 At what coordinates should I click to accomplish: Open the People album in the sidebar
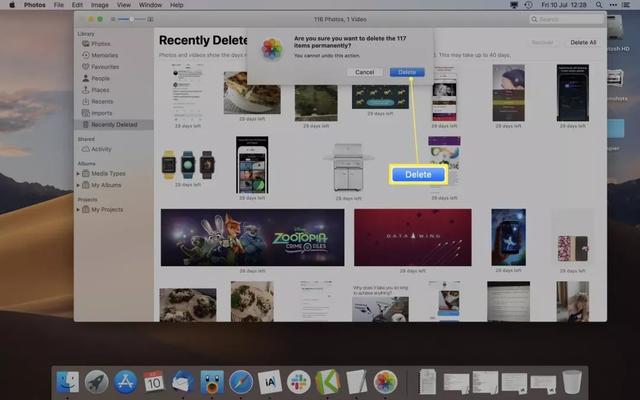pos(100,78)
